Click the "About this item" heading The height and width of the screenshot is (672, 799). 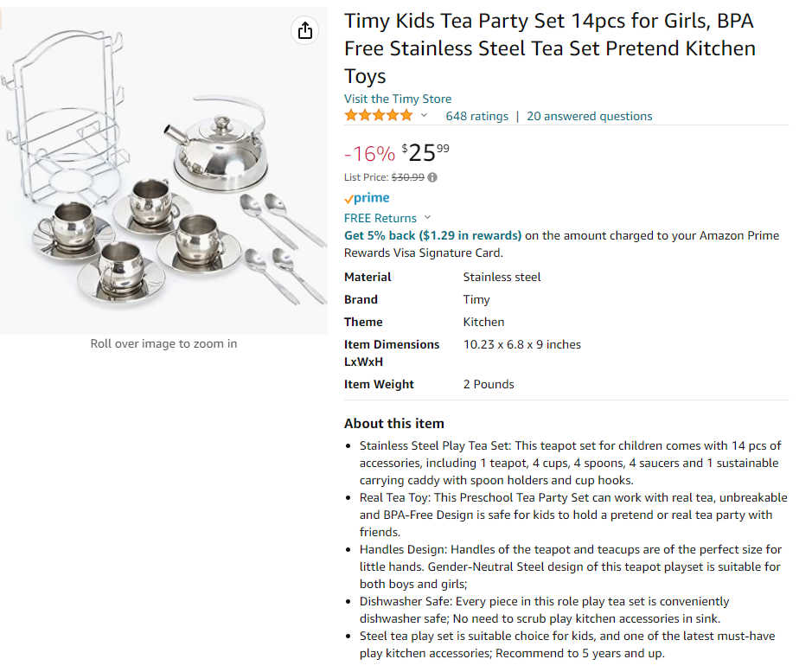click(x=393, y=424)
